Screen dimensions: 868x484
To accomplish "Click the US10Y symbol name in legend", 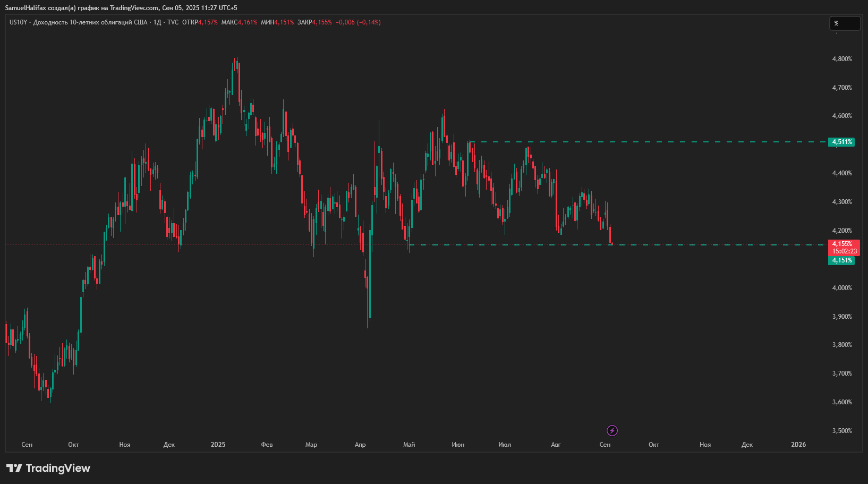I will 18,22.
